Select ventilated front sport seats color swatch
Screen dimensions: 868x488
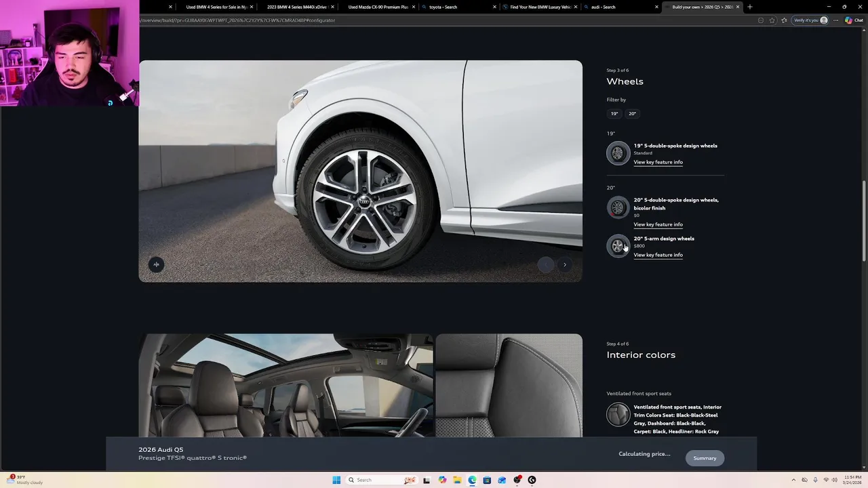pyautogui.click(x=618, y=414)
